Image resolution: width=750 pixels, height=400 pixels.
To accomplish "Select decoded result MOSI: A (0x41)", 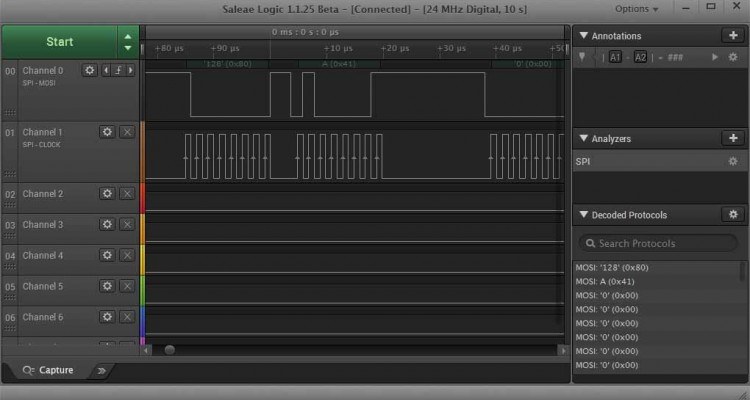I will coord(606,281).
